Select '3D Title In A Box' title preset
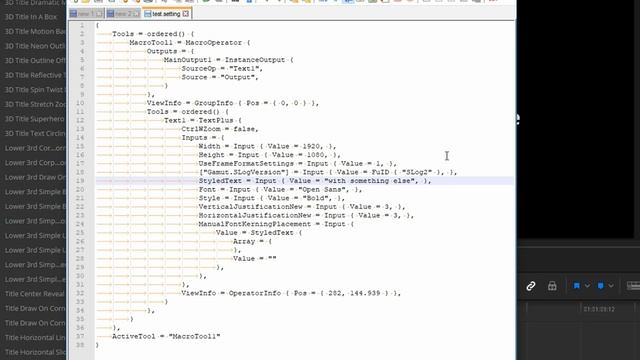 (31, 17)
